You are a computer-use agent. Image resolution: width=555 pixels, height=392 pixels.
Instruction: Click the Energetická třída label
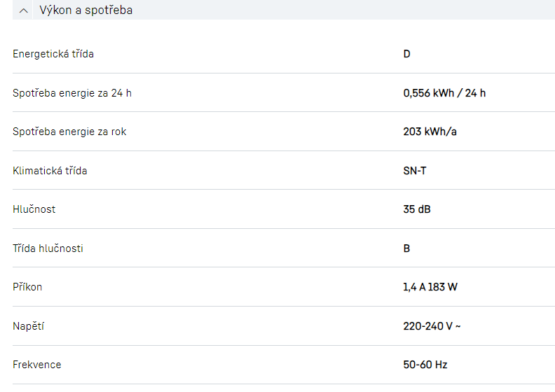click(x=53, y=54)
